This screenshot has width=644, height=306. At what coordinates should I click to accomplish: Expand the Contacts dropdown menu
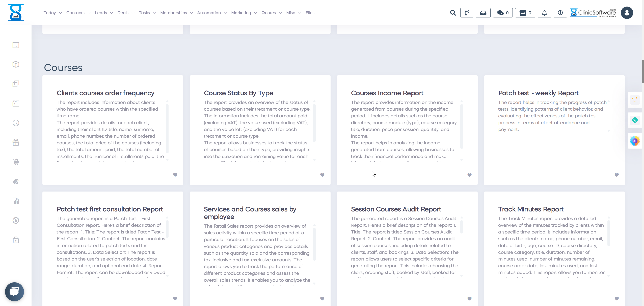coord(75,13)
